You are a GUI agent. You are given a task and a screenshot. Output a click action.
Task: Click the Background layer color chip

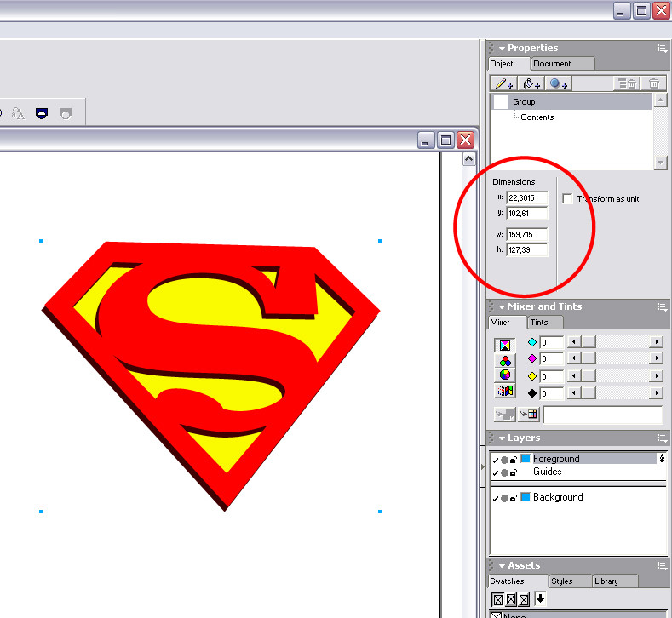click(x=526, y=497)
